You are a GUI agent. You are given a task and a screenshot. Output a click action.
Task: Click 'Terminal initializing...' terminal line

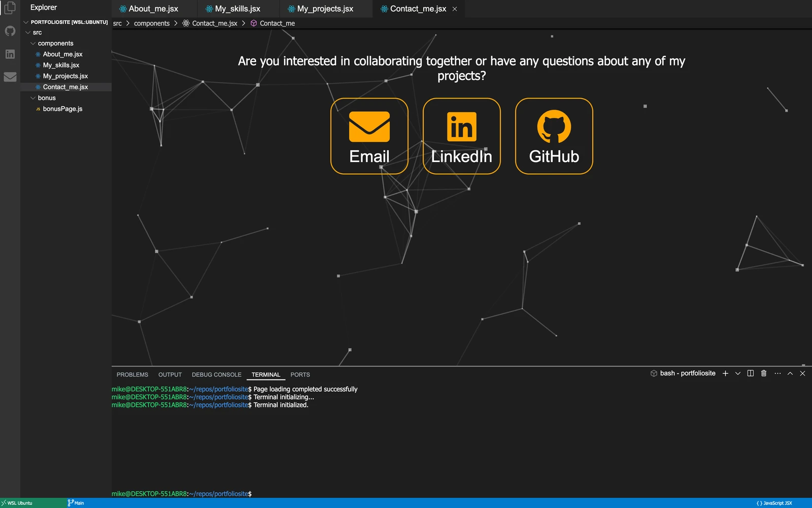tap(284, 397)
